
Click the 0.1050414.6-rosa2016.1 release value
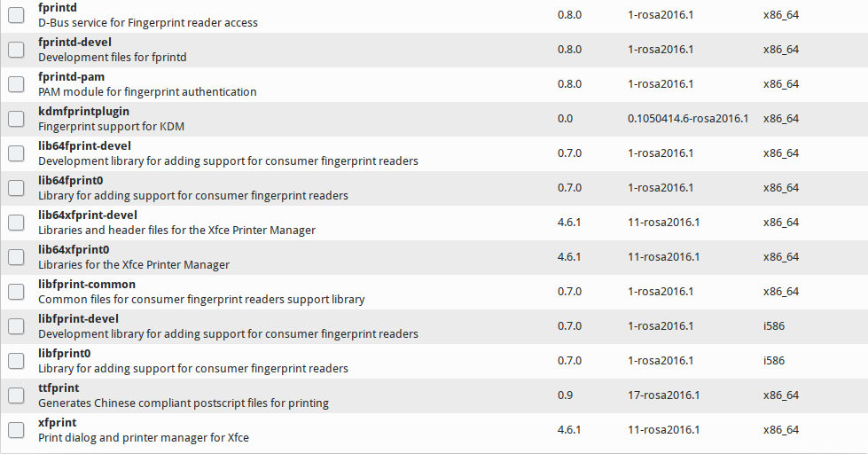[x=688, y=119]
